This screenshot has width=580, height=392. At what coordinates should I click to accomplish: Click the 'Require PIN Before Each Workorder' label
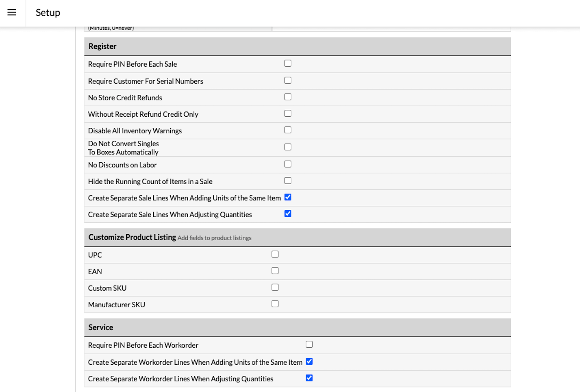pos(143,345)
